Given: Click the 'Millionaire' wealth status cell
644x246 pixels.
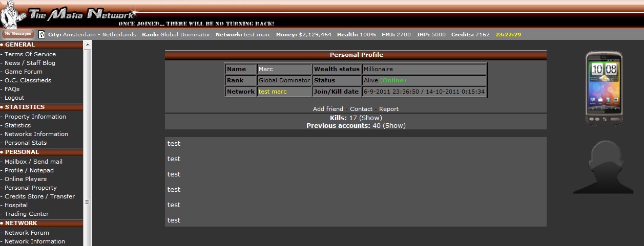Looking at the screenshot, I should (x=424, y=69).
